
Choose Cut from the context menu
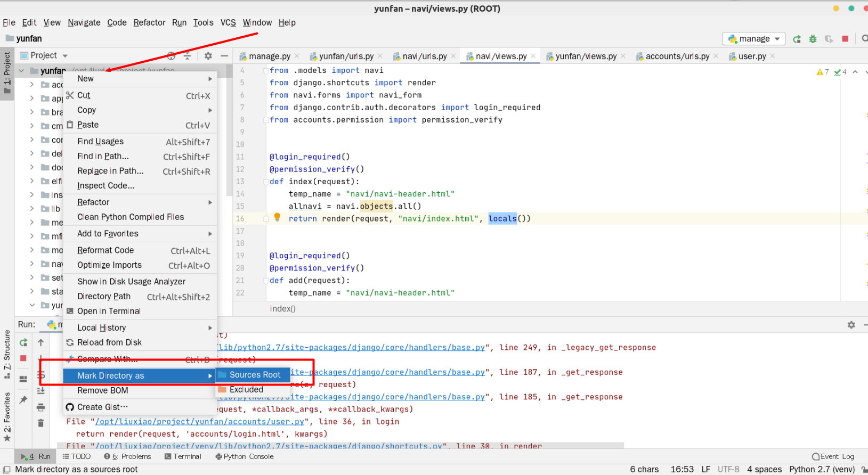[x=140, y=95]
